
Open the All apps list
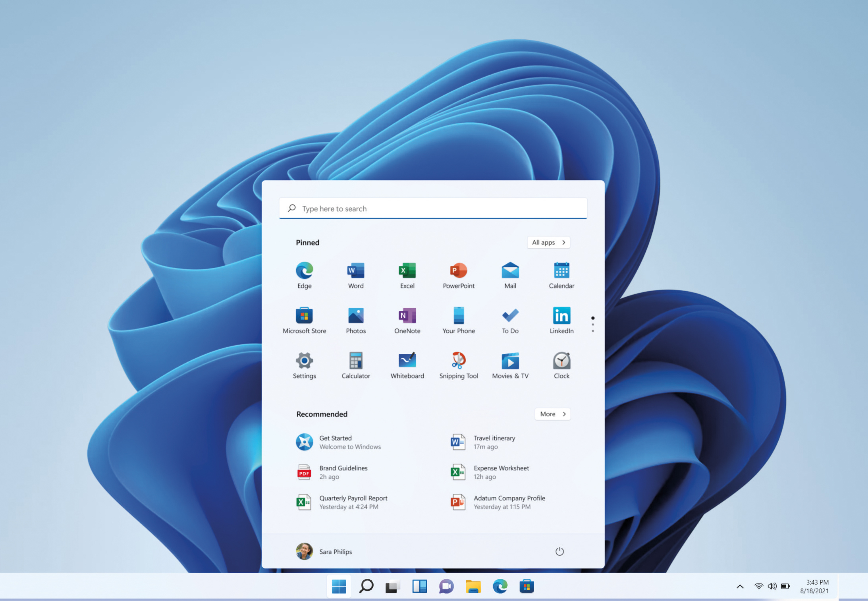(x=548, y=242)
